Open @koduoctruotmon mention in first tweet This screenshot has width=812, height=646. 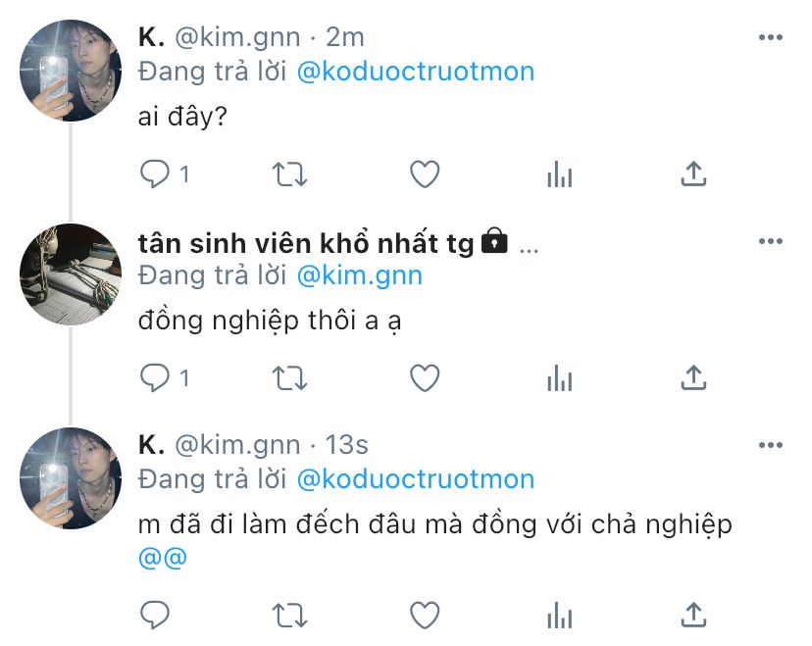pyautogui.click(x=415, y=72)
